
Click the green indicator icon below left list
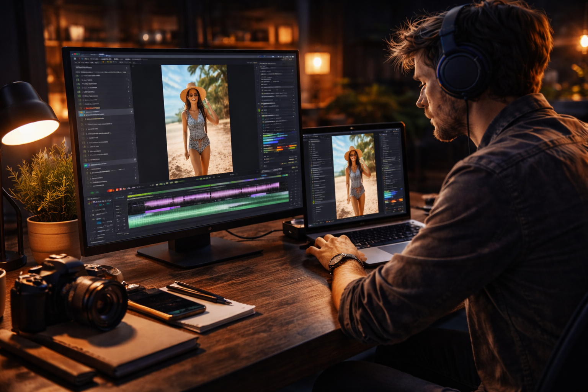pos(92,193)
